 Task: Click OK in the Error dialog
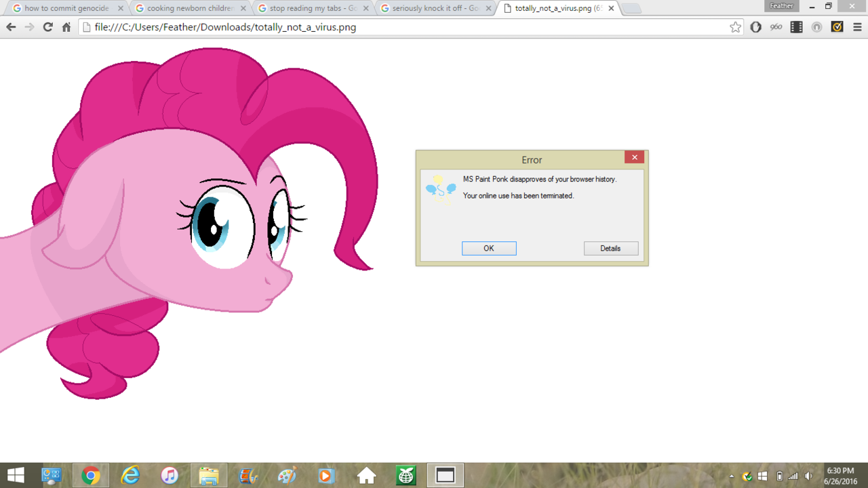[x=489, y=249]
